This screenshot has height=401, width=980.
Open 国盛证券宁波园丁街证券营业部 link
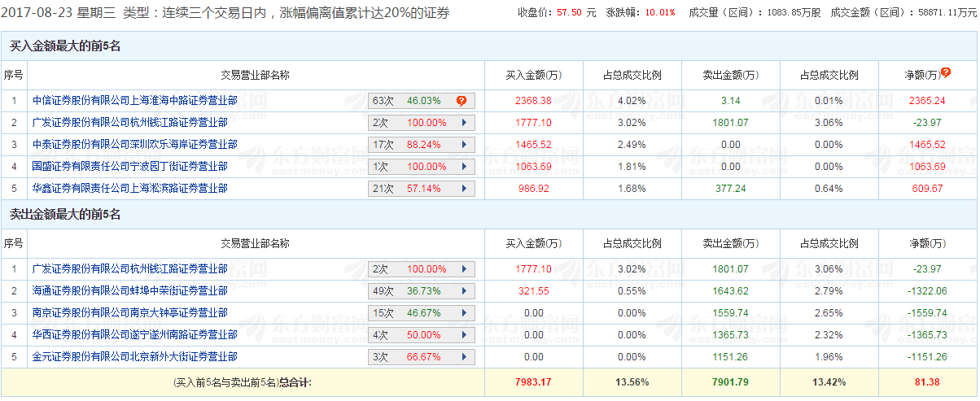(x=129, y=167)
